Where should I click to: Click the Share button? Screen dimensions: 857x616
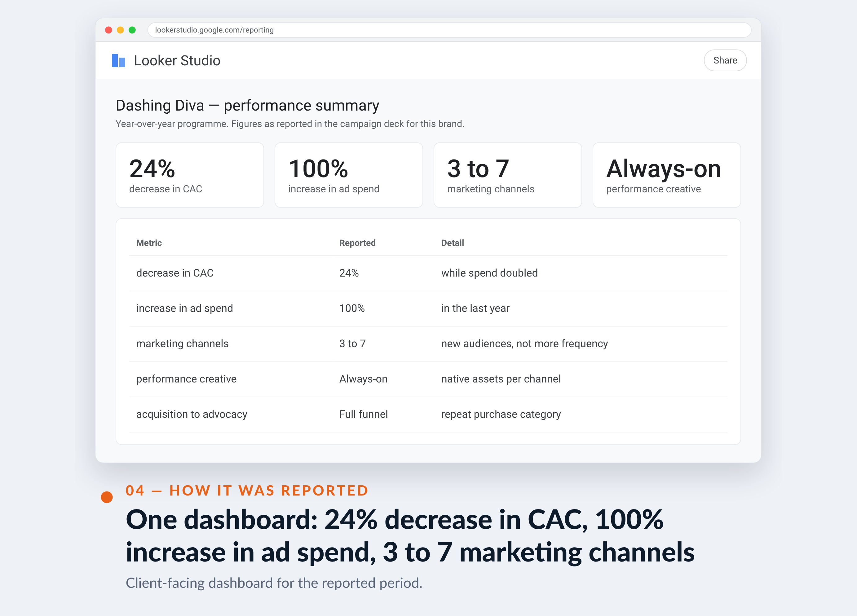tap(725, 60)
